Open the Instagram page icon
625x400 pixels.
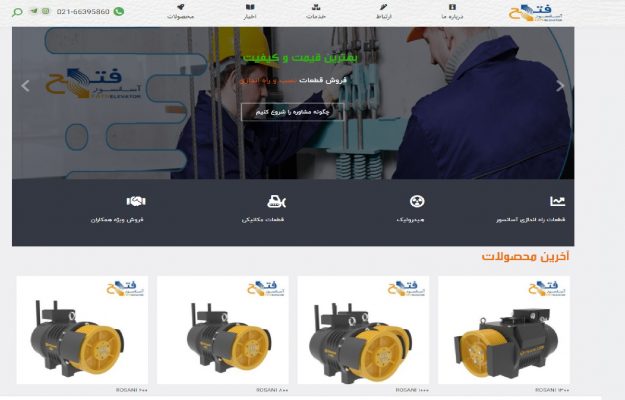pos(45,12)
